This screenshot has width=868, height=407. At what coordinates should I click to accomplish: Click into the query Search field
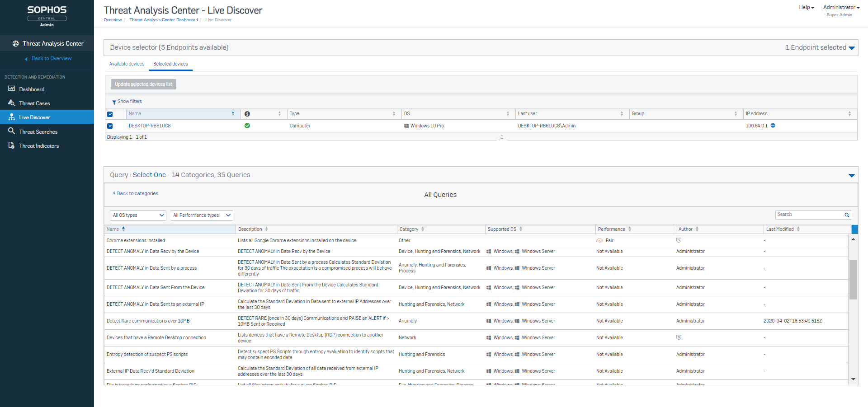pyautogui.click(x=809, y=215)
